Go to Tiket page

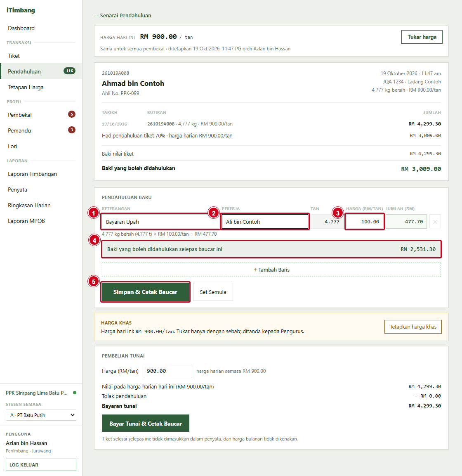(x=14, y=56)
